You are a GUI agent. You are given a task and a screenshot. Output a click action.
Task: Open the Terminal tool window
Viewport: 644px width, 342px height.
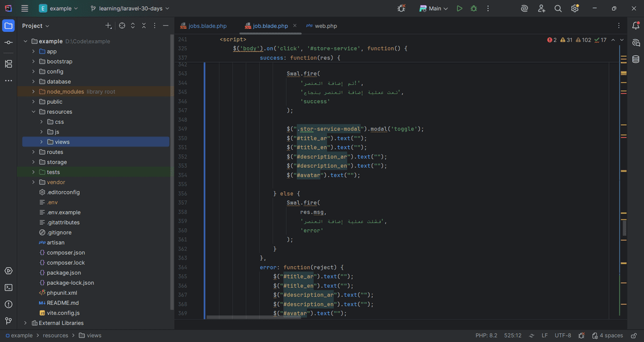point(8,287)
